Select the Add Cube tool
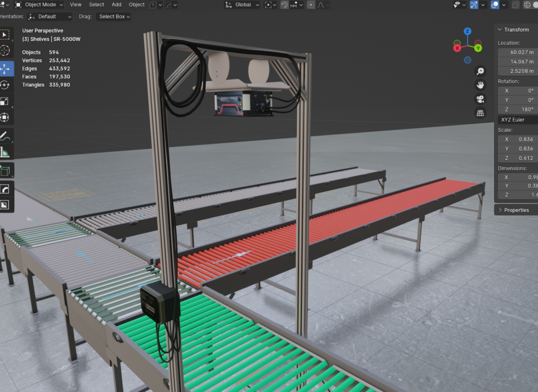 [x=5, y=171]
